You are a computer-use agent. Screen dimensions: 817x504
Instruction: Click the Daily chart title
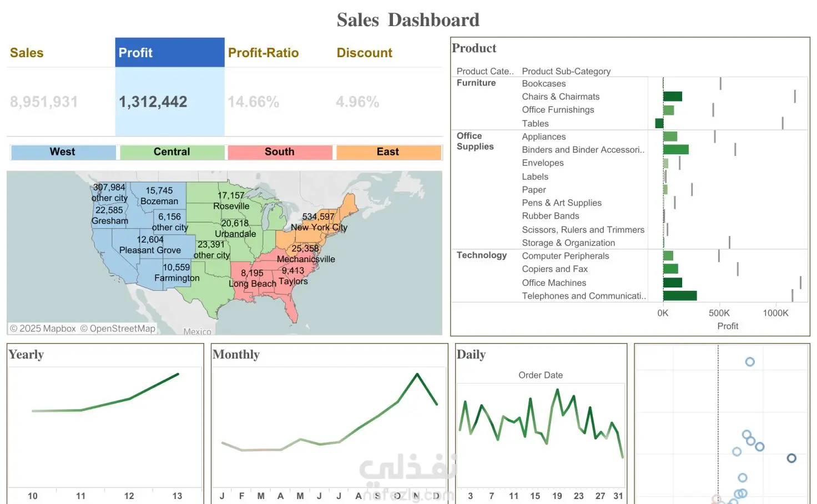(471, 355)
